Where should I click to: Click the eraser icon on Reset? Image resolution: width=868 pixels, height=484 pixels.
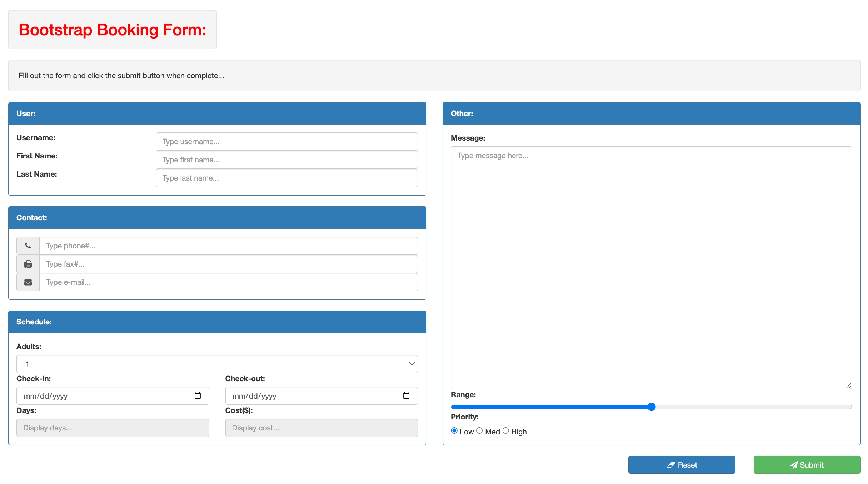coord(671,465)
